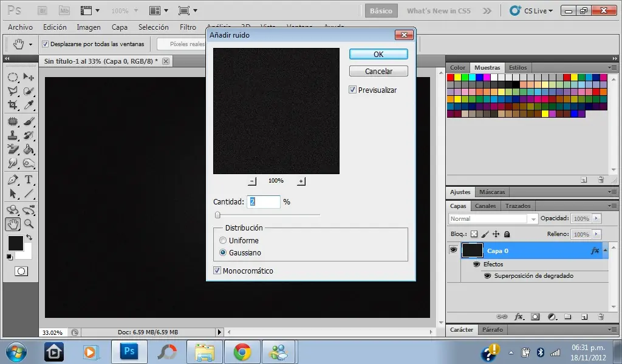Collapse the Capa 0 effects list arrow
The width and height of the screenshot is (622, 364).
[604, 250]
